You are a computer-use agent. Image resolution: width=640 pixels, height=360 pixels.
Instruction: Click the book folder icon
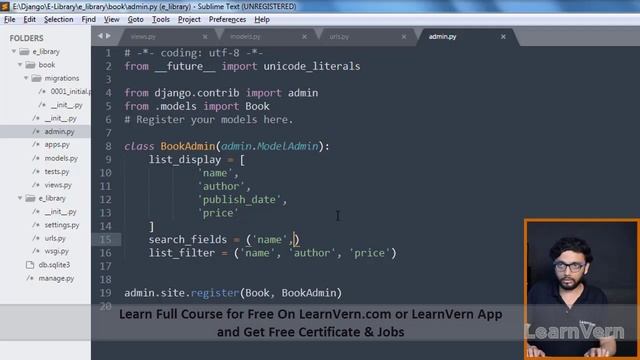point(31,65)
